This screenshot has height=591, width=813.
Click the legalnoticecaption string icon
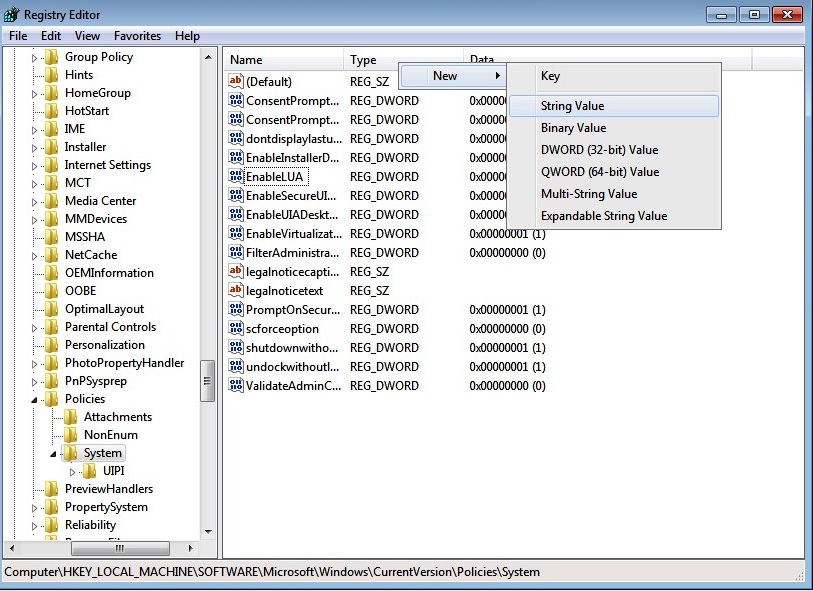pyautogui.click(x=235, y=271)
